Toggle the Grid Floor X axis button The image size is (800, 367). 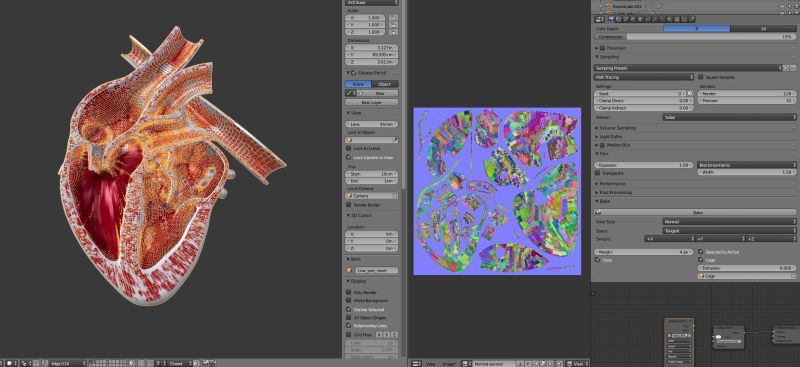pyautogui.click(x=379, y=335)
